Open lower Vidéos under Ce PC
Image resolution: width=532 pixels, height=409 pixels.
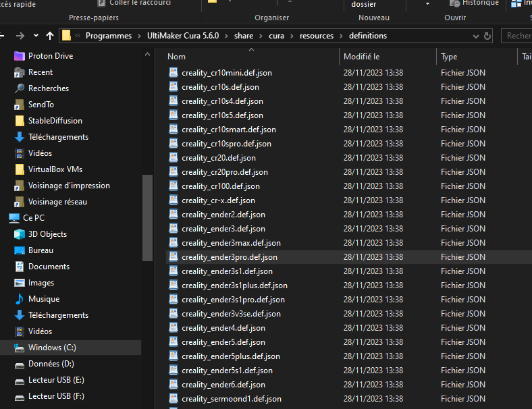[x=40, y=331]
